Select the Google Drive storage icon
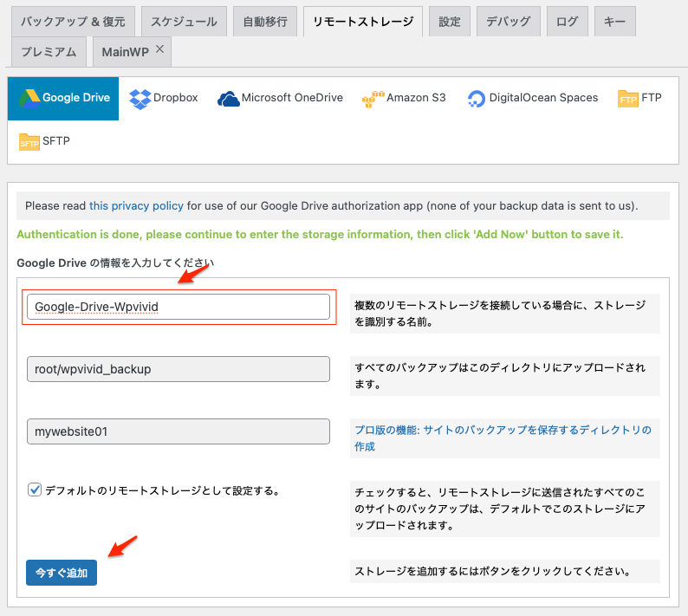 [x=29, y=98]
